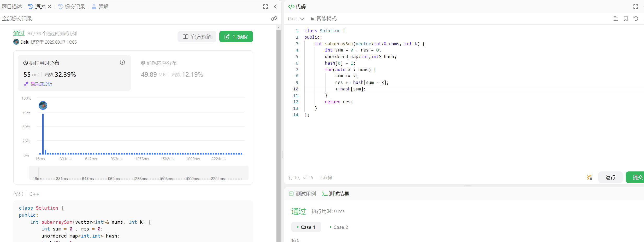The width and height of the screenshot is (644, 242).
Task: Click '93 / 93 个通过的测试用例' text
Action: [52, 33]
